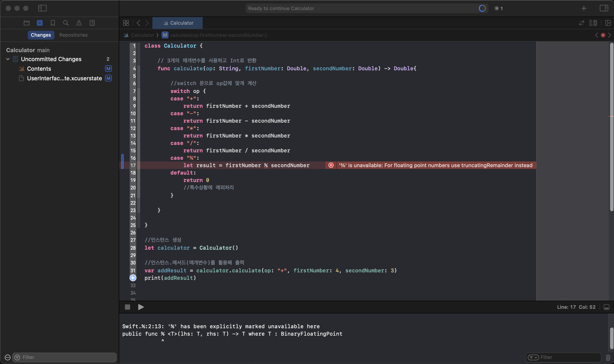
Task: Clear the console with trash icon
Action: coord(608,357)
